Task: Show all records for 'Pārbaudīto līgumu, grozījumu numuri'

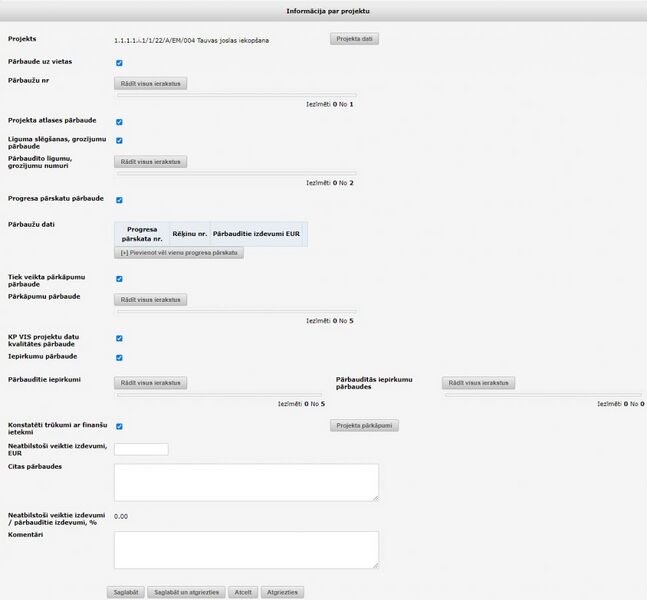Action: pos(150,161)
